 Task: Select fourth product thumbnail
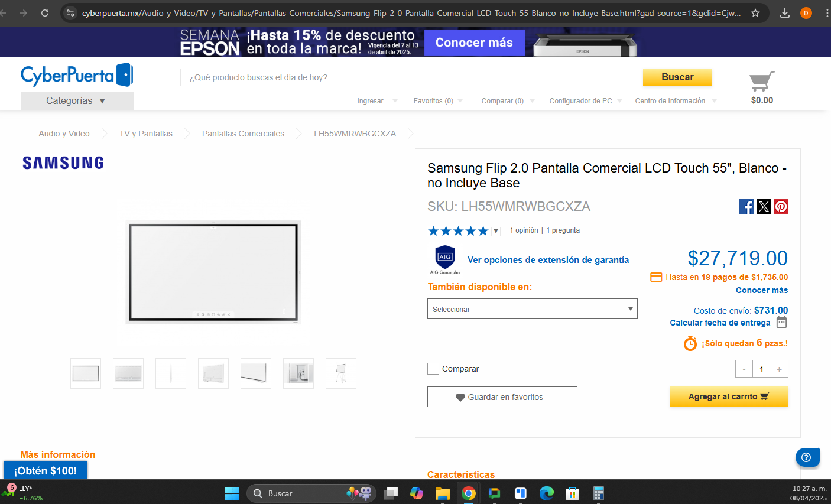pyautogui.click(x=213, y=373)
